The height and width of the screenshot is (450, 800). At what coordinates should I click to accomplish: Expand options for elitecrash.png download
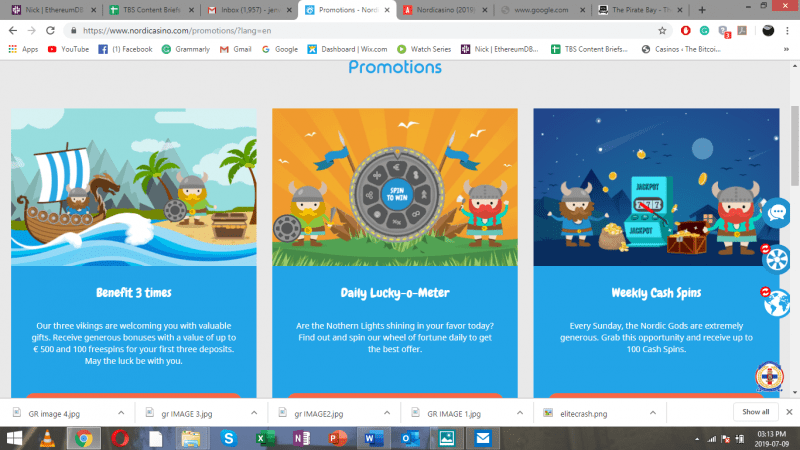[653, 413]
